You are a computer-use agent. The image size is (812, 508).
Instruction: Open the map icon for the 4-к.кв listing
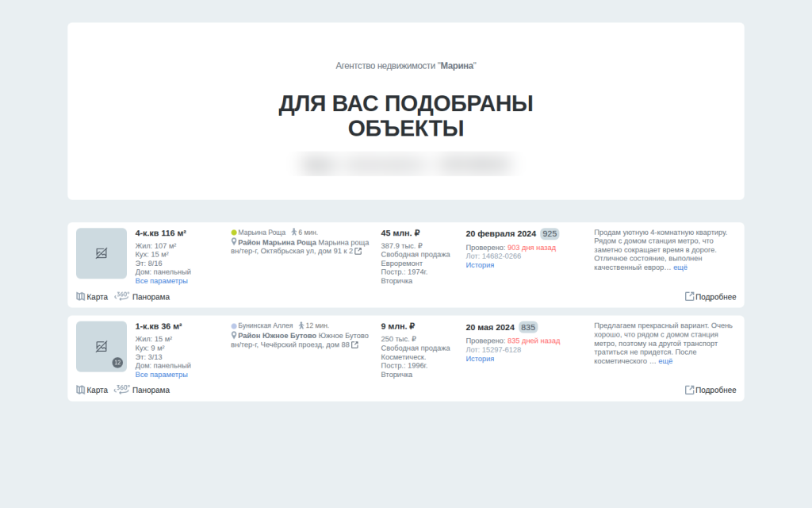(80, 297)
